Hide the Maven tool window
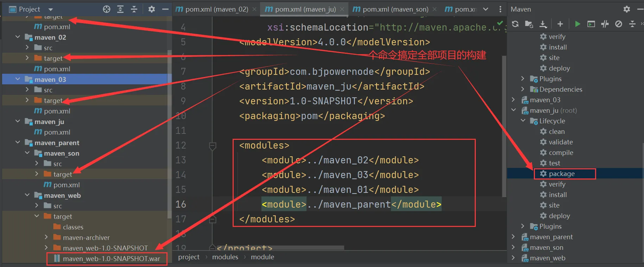This screenshot has width=644, height=267. click(640, 9)
